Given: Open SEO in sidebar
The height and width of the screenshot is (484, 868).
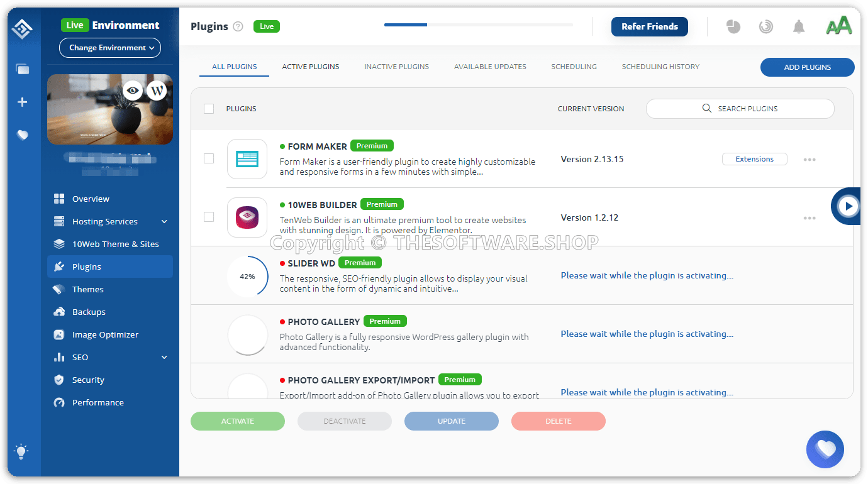Looking at the screenshot, I should coord(110,357).
